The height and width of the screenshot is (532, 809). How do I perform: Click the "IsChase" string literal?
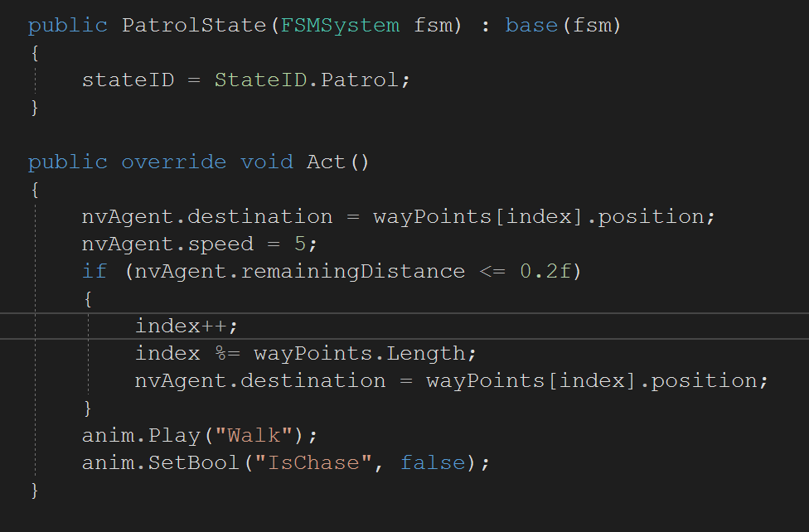click(320, 462)
